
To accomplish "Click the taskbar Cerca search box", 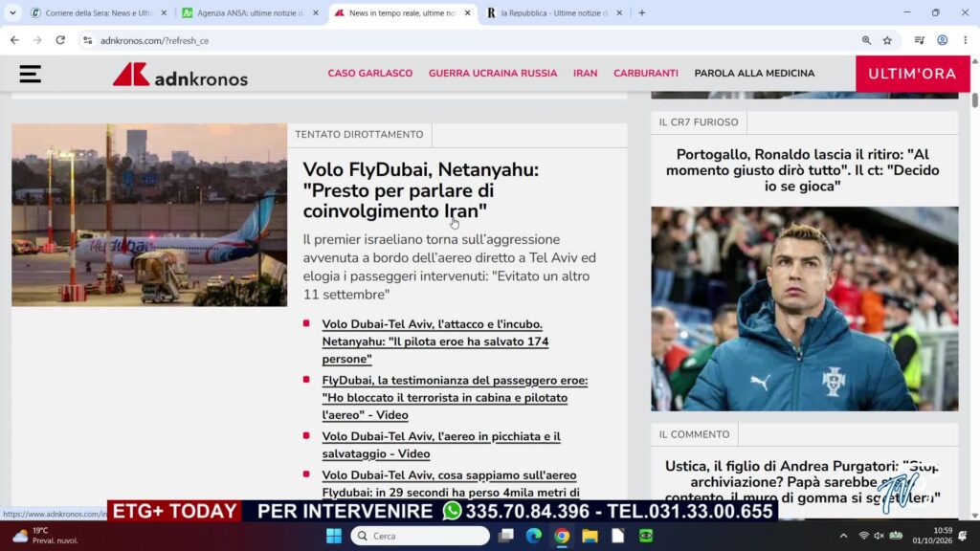I will 420,536.
